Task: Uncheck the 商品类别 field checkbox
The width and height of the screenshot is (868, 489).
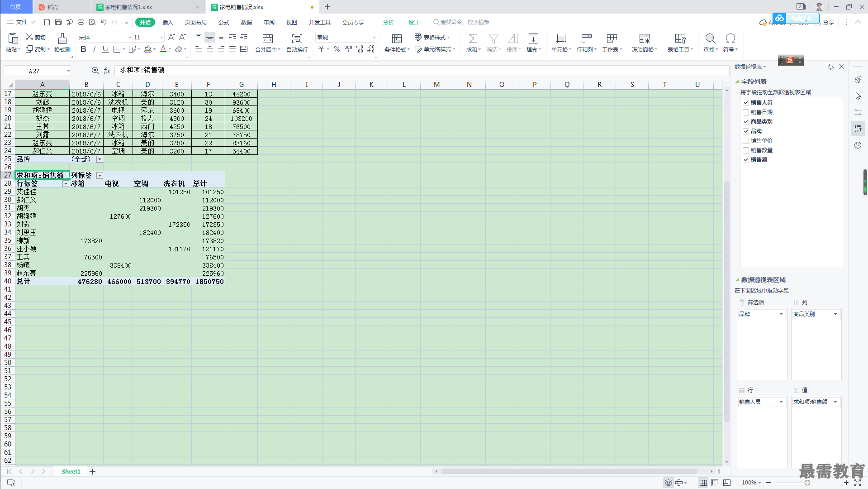Action: [x=746, y=122]
